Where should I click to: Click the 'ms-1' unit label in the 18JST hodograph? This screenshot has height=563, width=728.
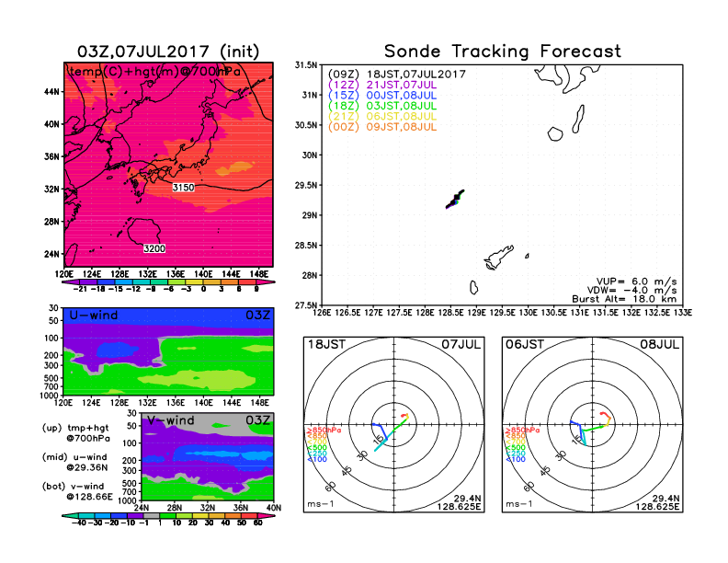click(321, 504)
